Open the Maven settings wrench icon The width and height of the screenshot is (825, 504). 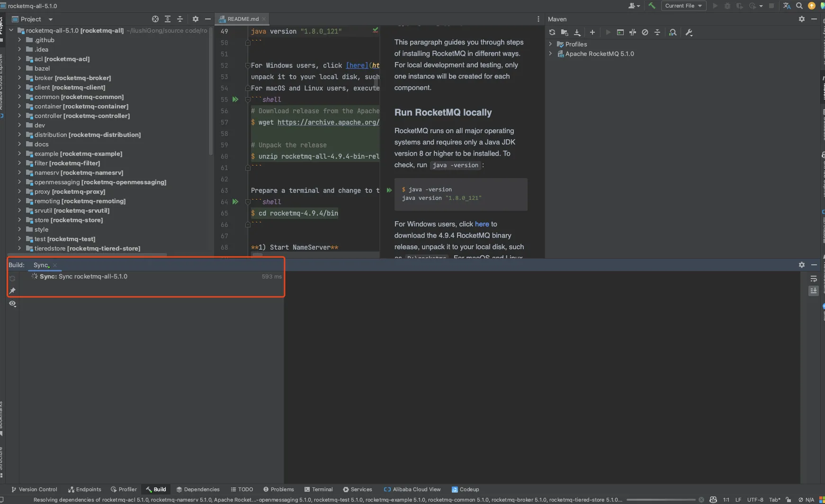(689, 32)
